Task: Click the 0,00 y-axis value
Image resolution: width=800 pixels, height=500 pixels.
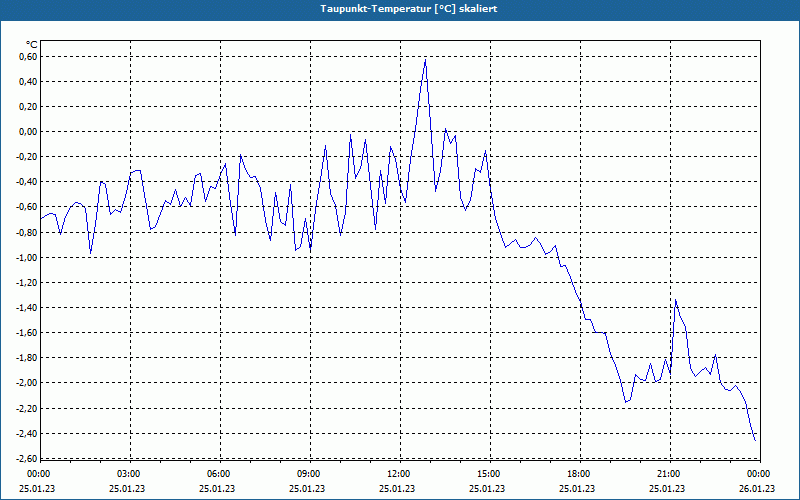Action: pos(30,132)
